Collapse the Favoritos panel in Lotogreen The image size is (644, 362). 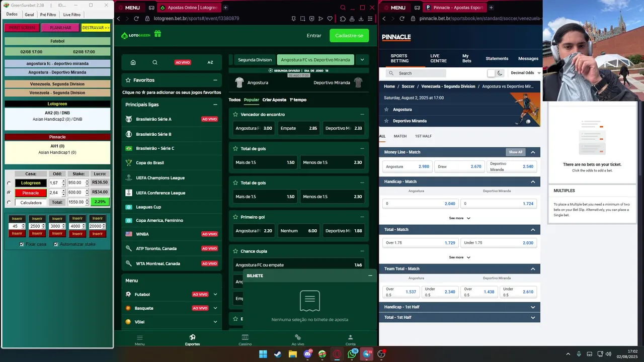(x=215, y=80)
